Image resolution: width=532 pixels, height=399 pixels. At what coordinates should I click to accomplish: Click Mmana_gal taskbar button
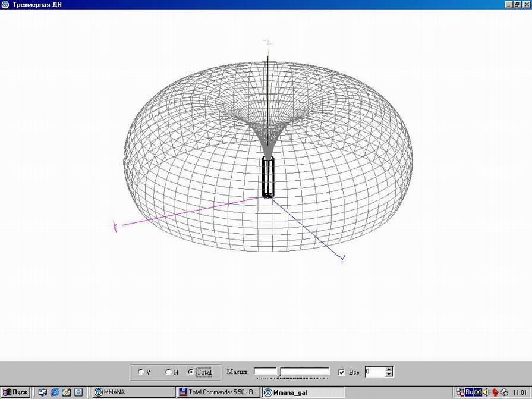click(x=303, y=392)
